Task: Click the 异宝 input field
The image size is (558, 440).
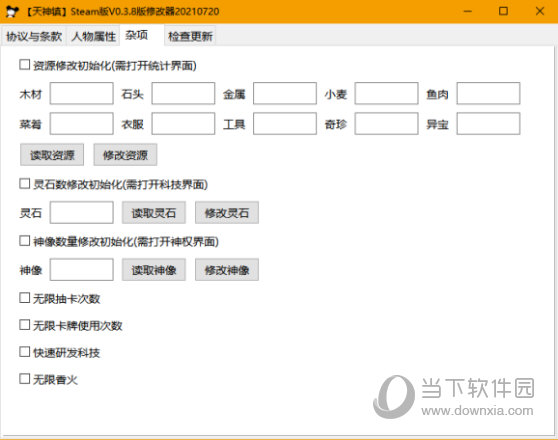Action: click(488, 124)
